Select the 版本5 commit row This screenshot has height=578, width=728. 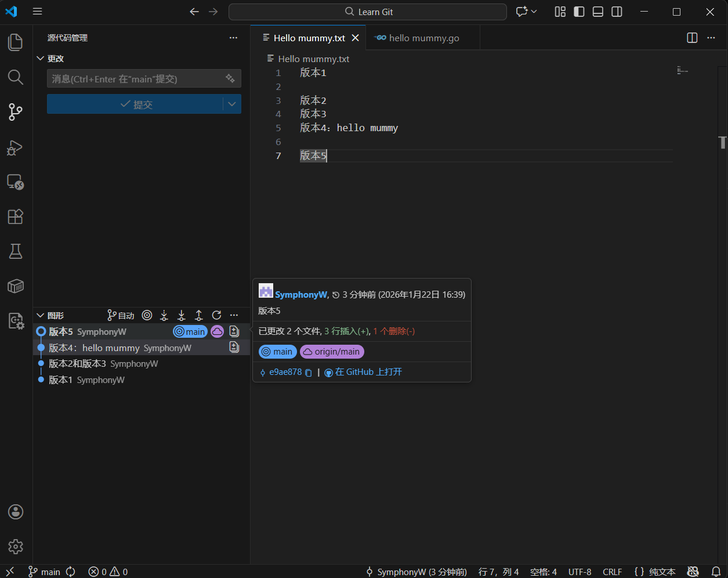tap(142, 332)
